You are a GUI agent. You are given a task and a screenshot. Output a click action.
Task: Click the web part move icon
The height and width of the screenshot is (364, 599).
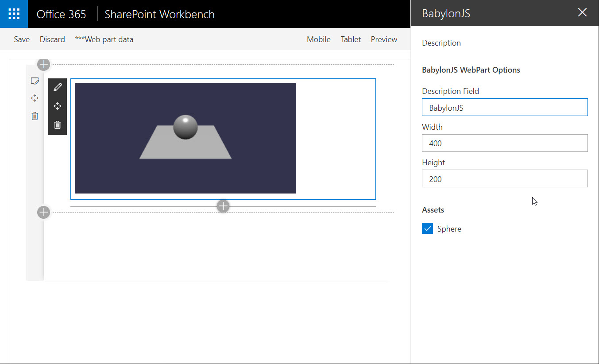(58, 106)
